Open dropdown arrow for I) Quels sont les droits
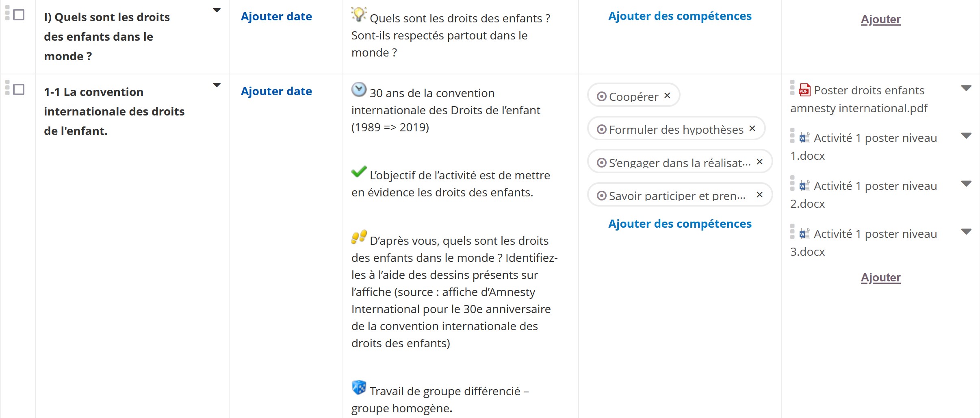 coord(217,10)
